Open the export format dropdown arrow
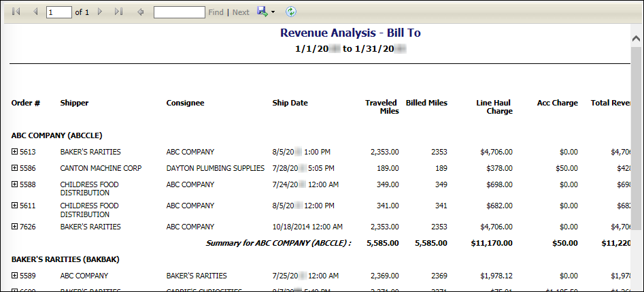 point(273,12)
